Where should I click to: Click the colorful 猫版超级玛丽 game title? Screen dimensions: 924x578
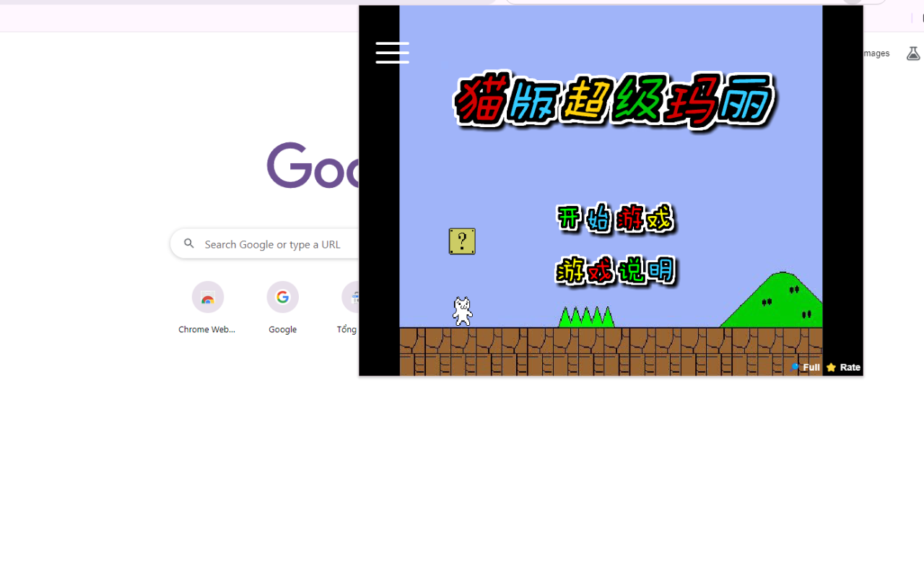tap(614, 100)
